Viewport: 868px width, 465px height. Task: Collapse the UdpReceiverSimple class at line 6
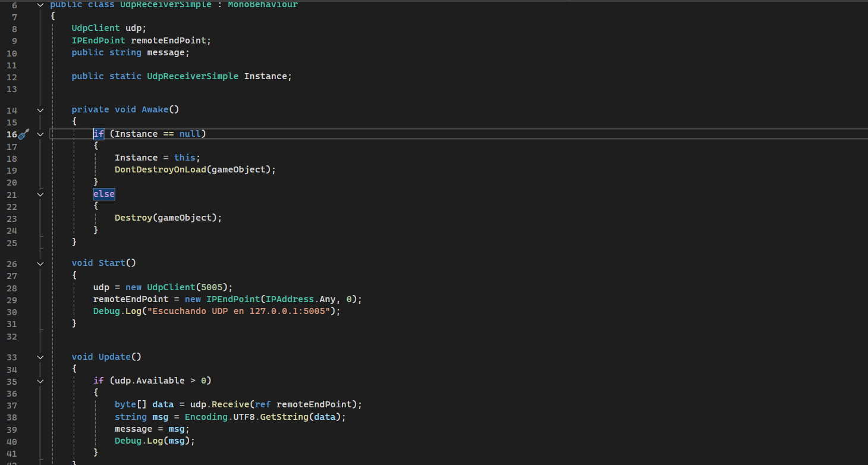tap(40, 5)
